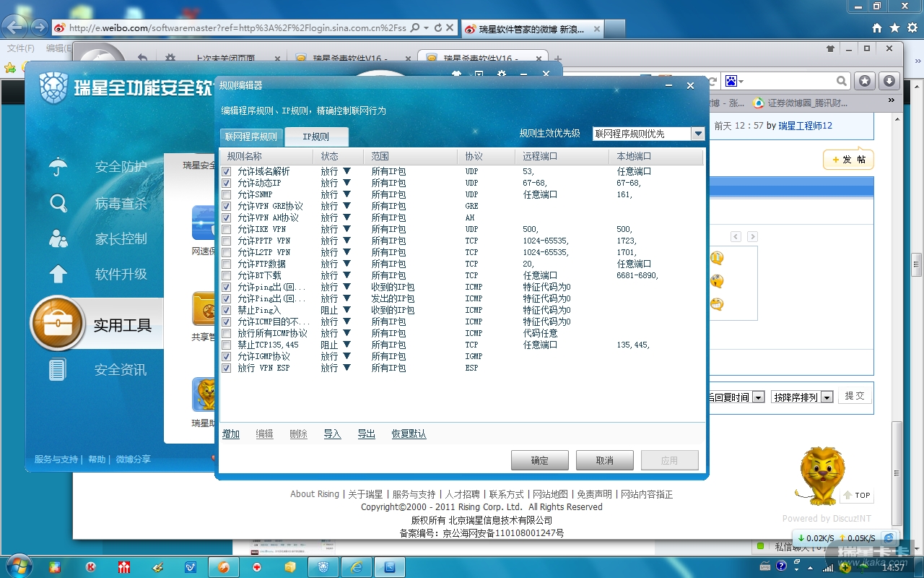Switch to the 上次未关闭页面 browser tab
The height and width of the screenshot is (578, 924).
(225, 59)
